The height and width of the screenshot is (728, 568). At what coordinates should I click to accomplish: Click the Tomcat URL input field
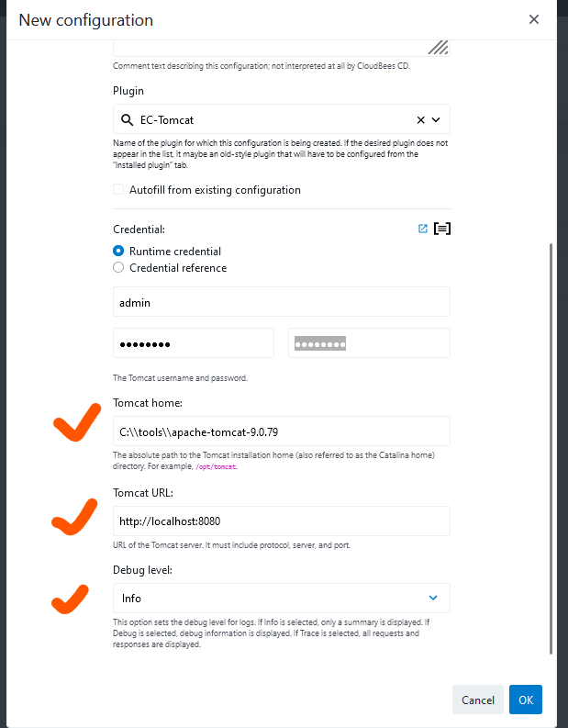pos(281,521)
